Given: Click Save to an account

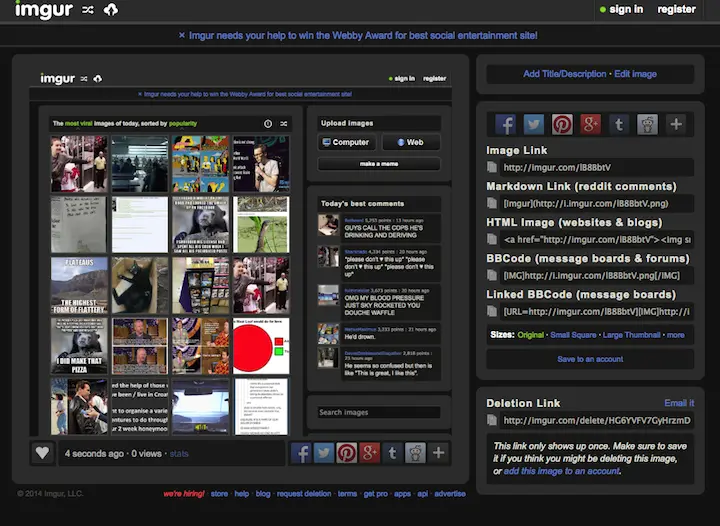Looking at the screenshot, I should tap(590, 359).
